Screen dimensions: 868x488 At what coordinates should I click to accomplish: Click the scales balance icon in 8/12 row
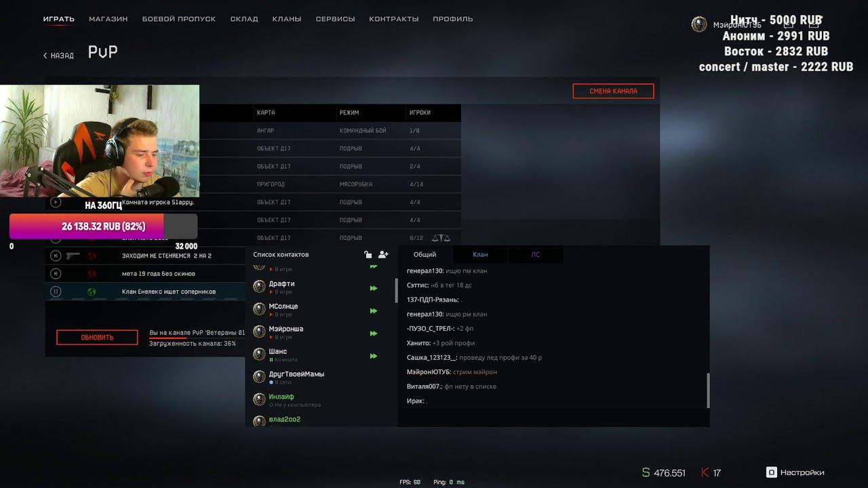[441, 238]
